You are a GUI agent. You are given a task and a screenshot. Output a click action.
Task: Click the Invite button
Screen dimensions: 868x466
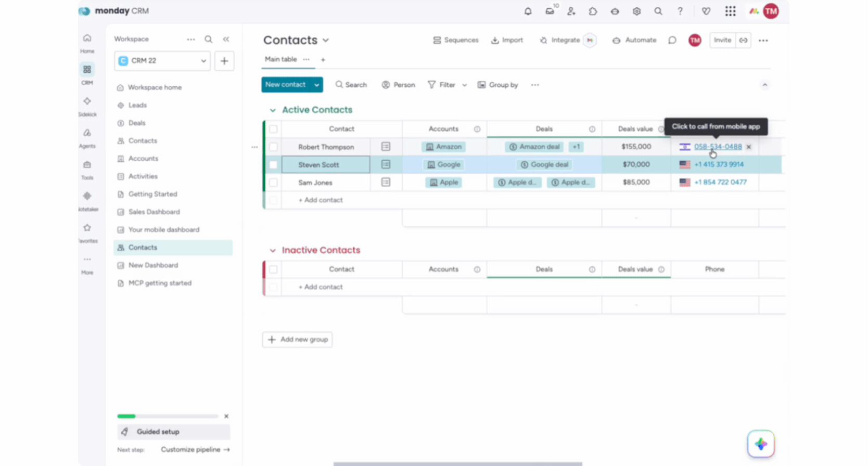(722, 40)
